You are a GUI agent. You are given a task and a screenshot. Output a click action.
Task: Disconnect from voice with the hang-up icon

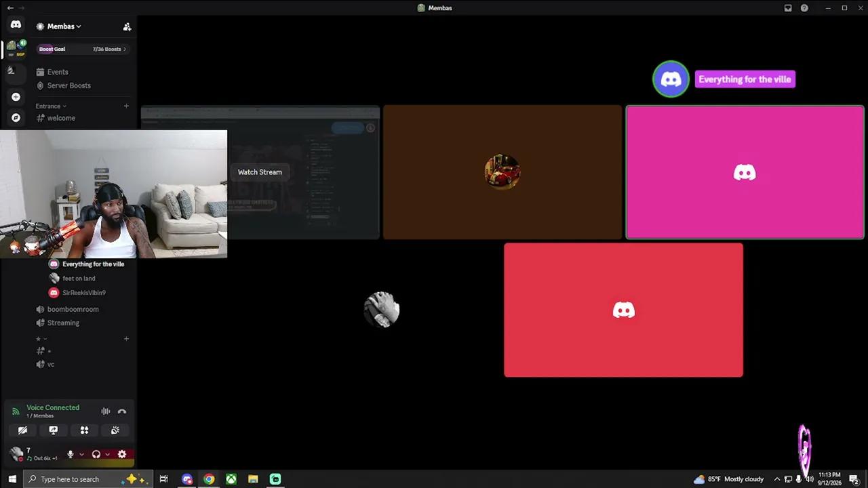[x=122, y=411]
